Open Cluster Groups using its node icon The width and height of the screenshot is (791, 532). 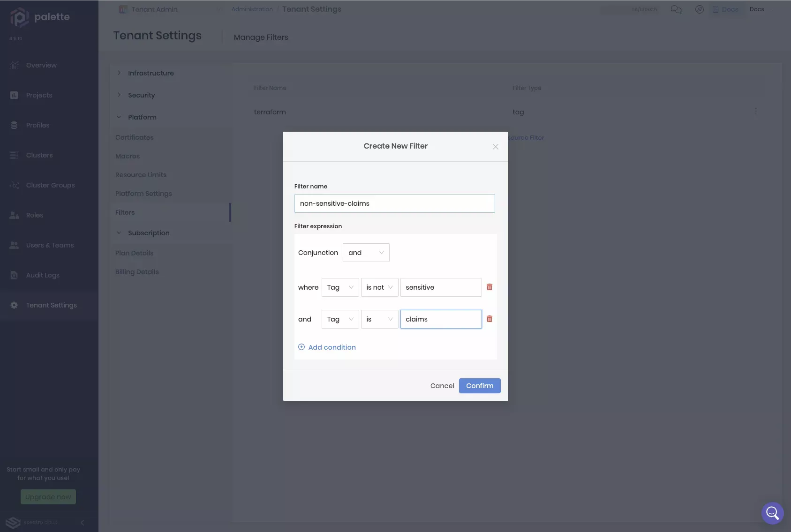click(x=14, y=185)
